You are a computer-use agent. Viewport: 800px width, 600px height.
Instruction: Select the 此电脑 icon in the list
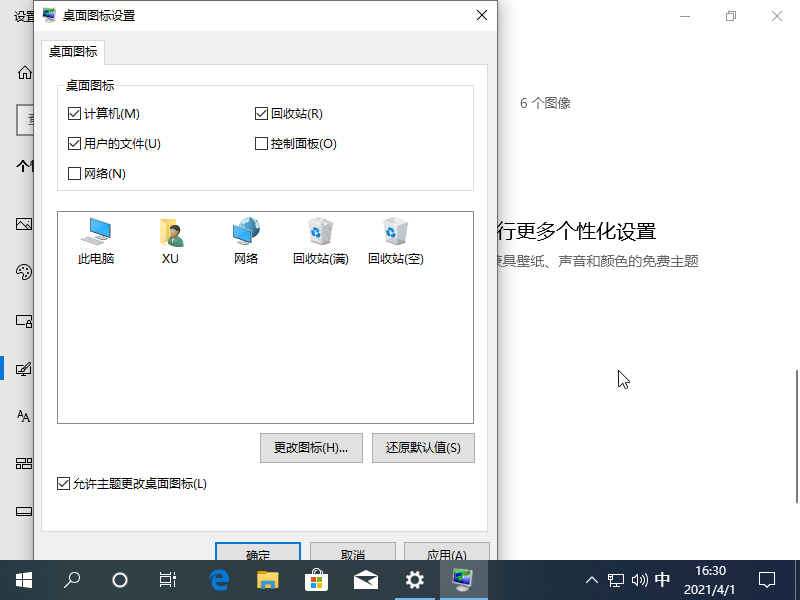96,241
